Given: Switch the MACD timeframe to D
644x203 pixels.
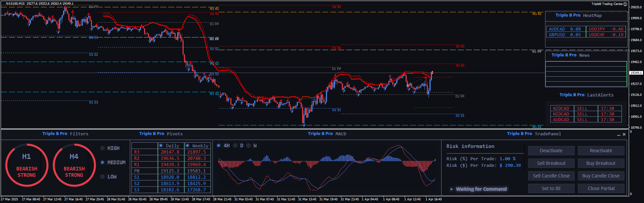Looking at the screenshot, I should [235, 146].
